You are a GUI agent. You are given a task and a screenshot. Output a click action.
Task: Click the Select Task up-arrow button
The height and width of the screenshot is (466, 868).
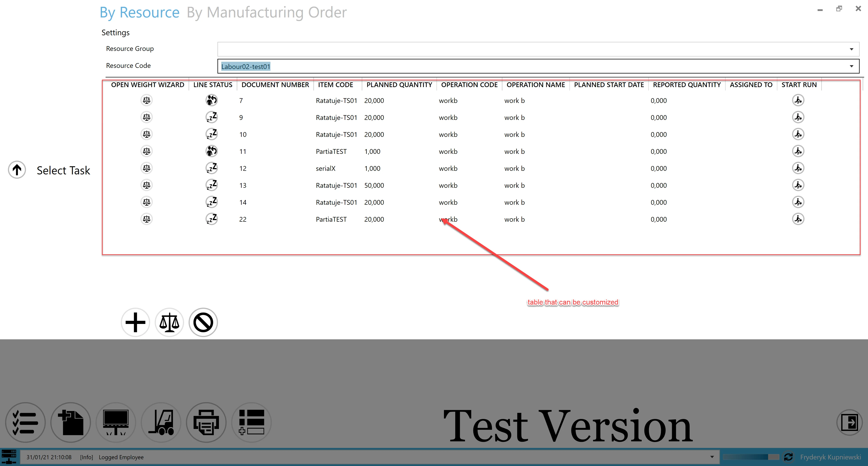(x=17, y=170)
